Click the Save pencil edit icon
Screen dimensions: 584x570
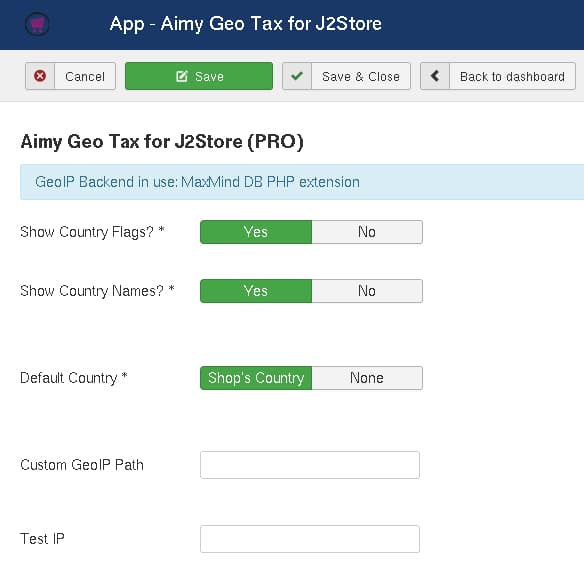coord(182,76)
